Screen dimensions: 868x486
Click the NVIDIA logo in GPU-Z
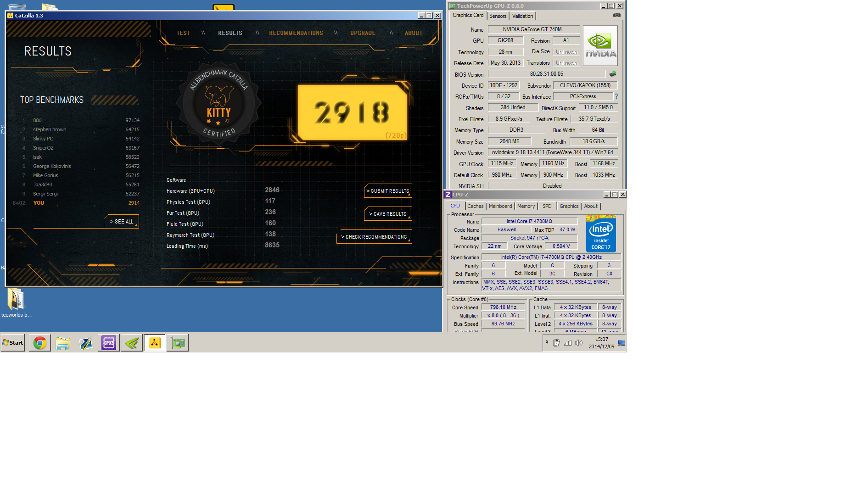(x=600, y=45)
